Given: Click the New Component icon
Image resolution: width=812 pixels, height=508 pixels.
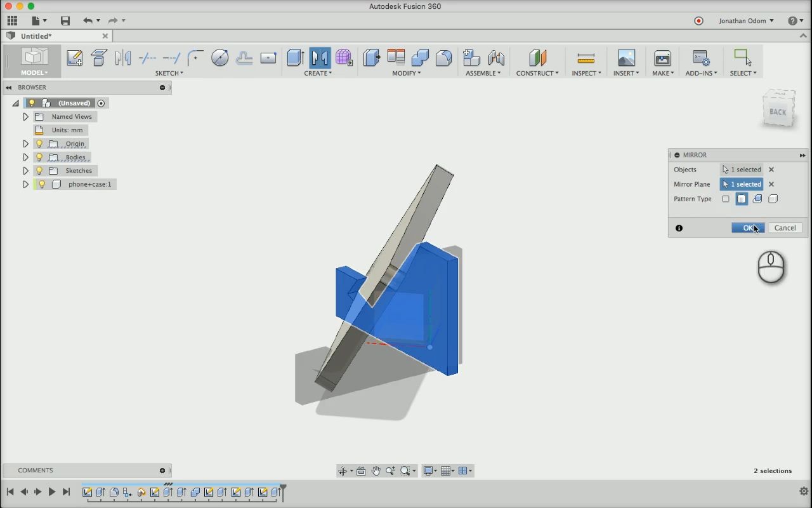Looking at the screenshot, I should coord(471,58).
